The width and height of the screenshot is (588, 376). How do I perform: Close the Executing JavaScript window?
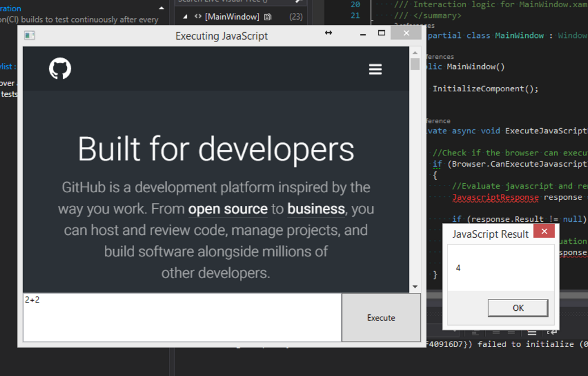(406, 33)
